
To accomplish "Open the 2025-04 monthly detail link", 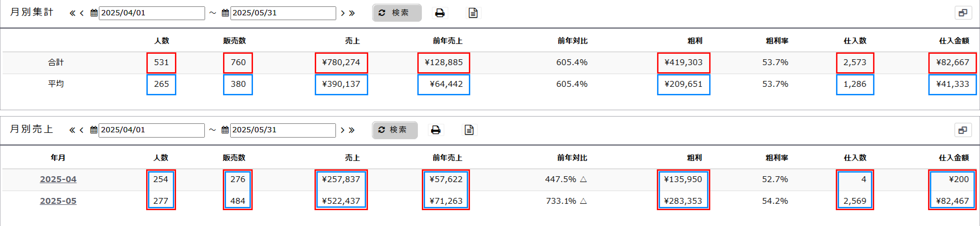I will [58, 179].
